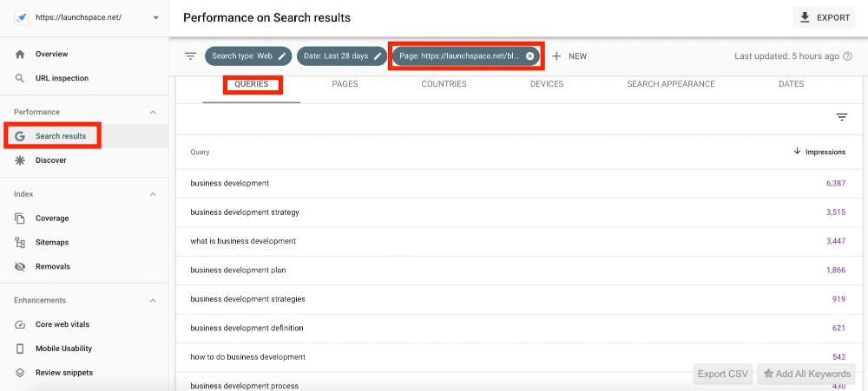Click pencil icon on Date chip
This screenshot has height=391, width=868.
[378, 55]
